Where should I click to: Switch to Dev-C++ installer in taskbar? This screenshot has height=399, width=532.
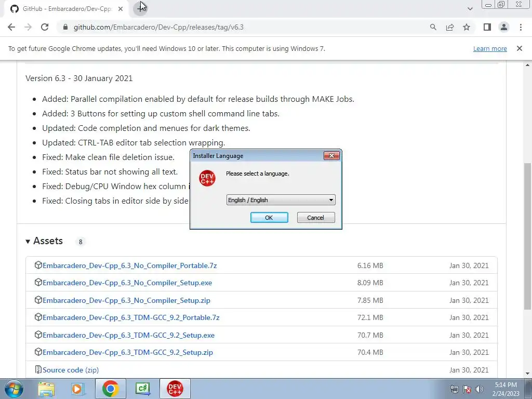tap(175, 389)
